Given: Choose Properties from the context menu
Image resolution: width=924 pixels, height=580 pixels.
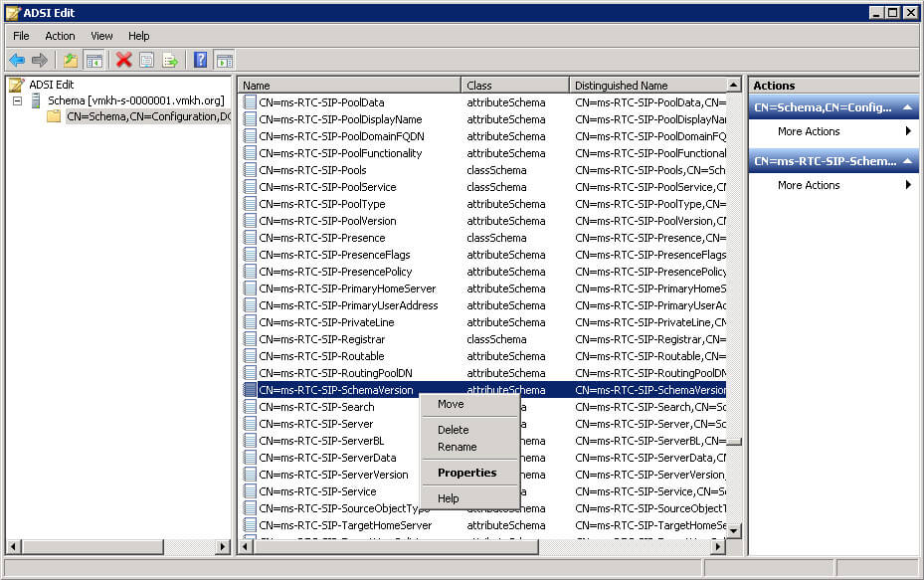Looking at the screenshot, I should click(469, 473).
